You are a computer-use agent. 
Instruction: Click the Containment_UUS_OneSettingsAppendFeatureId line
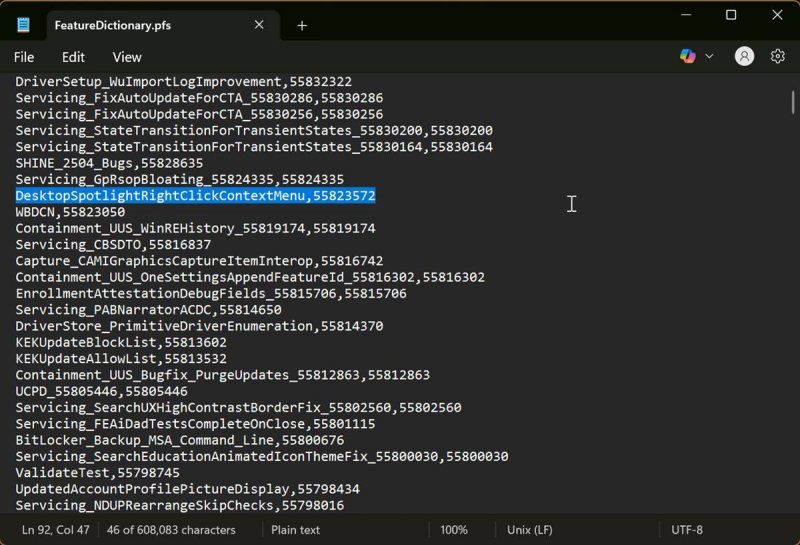pos(250,277)
